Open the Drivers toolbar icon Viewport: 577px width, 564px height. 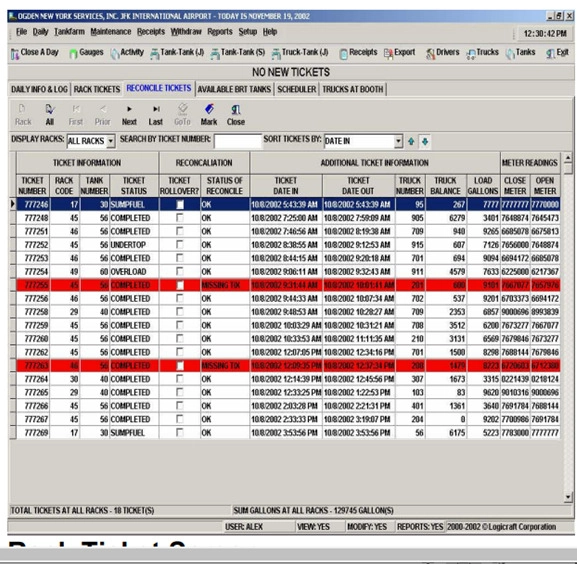click(x=443, y=53)
